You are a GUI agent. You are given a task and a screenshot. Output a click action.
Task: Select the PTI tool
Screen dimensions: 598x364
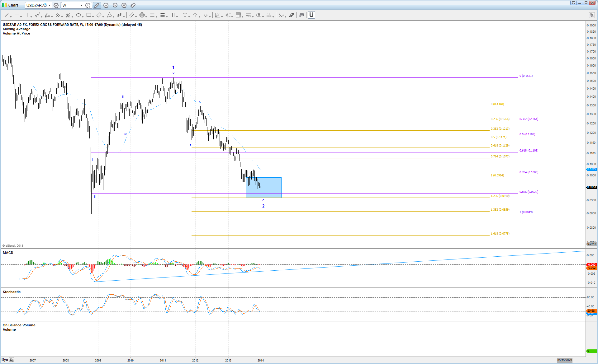(x=269, y=15)
